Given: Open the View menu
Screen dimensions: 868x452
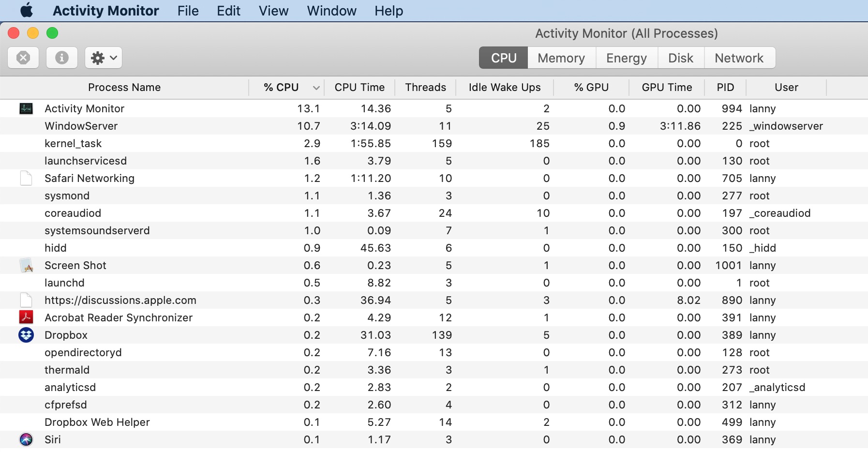Looking at the screenshot, I should [273, 11].
